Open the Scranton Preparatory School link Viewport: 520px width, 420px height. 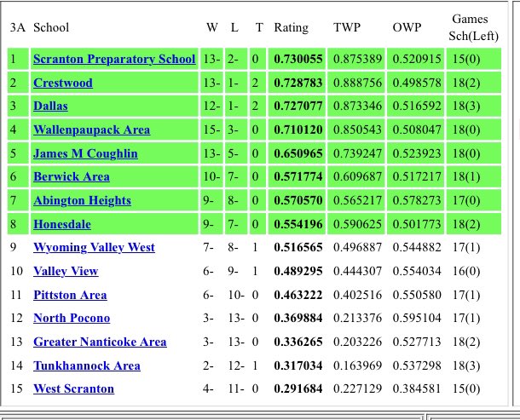point(114,59)
